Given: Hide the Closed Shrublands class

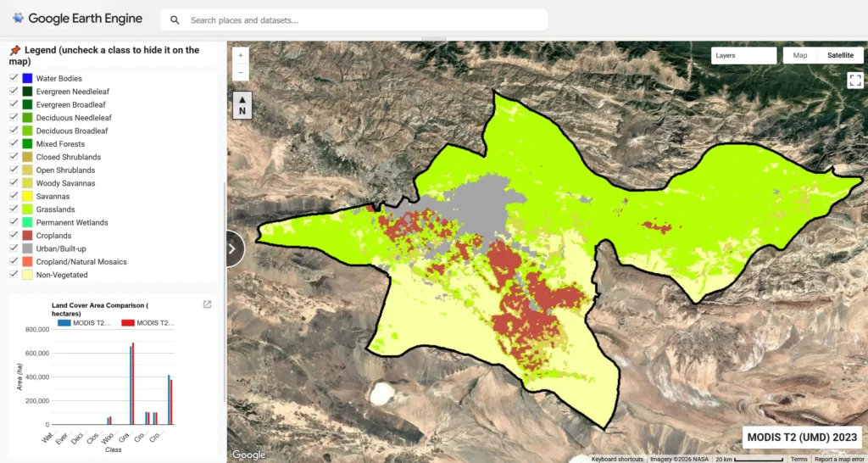Looking at the screenshot, I should (14, 157).
